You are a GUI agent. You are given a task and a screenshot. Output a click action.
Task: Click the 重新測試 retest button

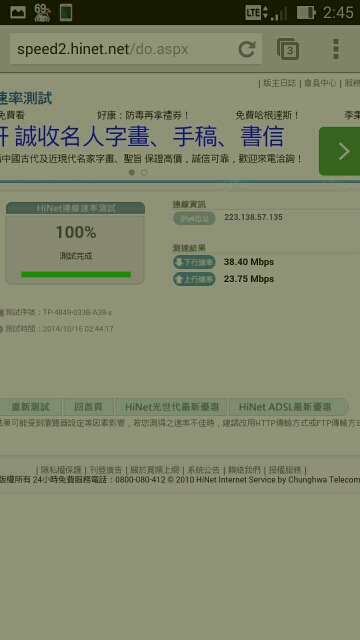coord(31,407)
